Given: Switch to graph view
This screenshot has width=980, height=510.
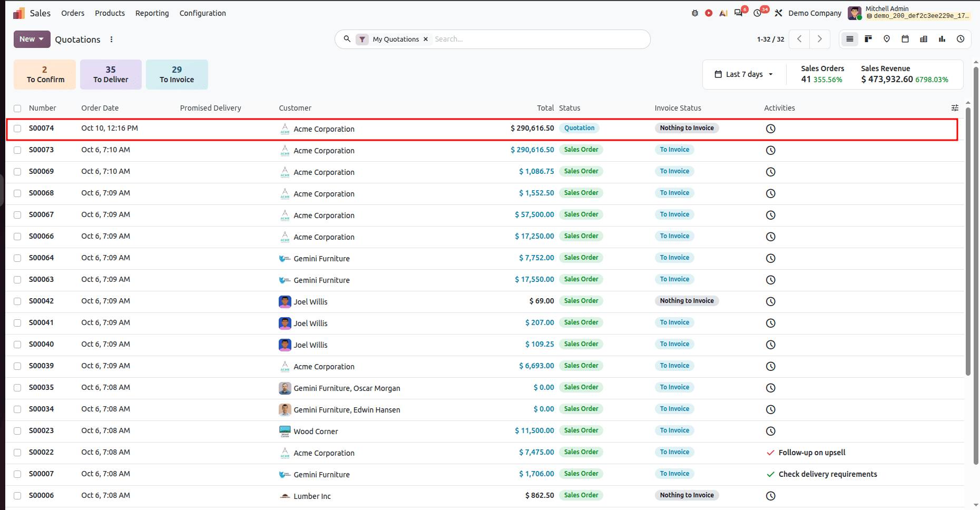Looking at the screenshot, I should pyautogui.click(x=942, y=39).
